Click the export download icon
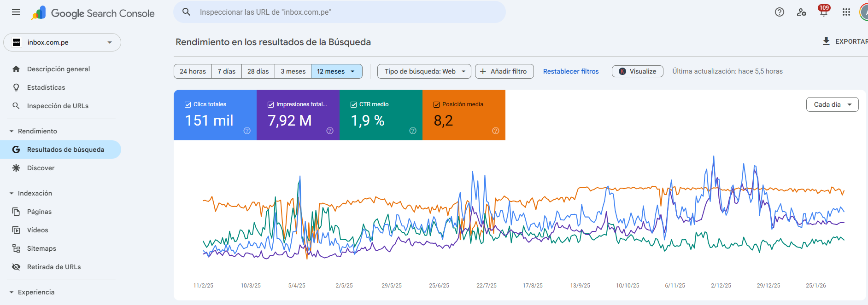The width and height of the screenshot is (868, 305). tap(826, 41)
